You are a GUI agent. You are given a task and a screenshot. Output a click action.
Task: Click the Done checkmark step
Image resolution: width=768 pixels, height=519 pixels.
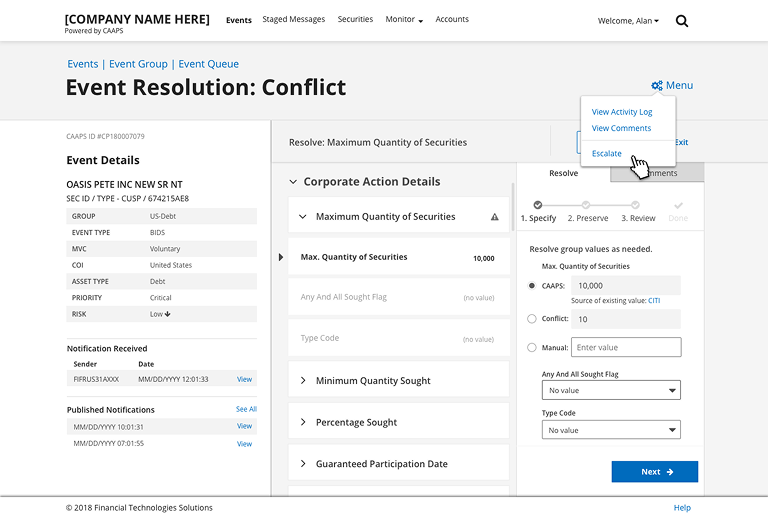coord(678,205)
